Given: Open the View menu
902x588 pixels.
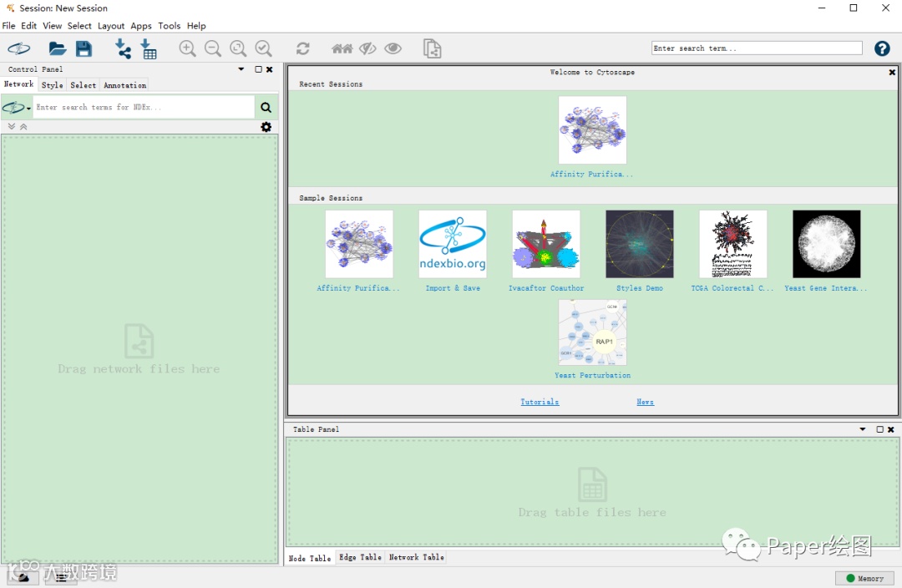Looking at the screenshot, I should (52, 26).
